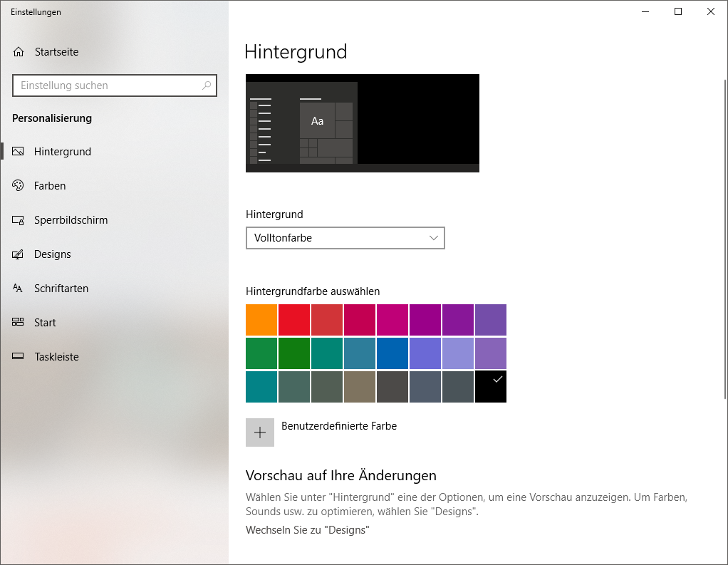Click the Personalisierung heading text
The image size is (728, 565).
(52, 118)
